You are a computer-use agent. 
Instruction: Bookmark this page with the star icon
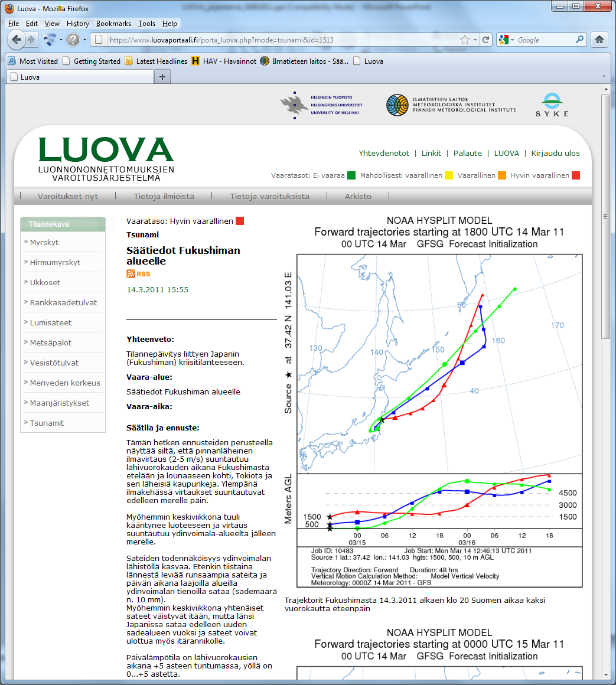coord(465,40)
